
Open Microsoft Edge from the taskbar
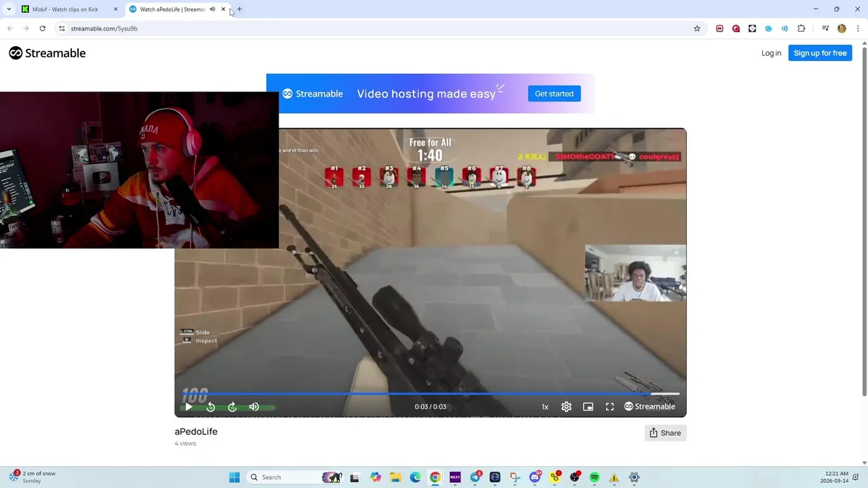pyautogui.click(x=415, y=477)
